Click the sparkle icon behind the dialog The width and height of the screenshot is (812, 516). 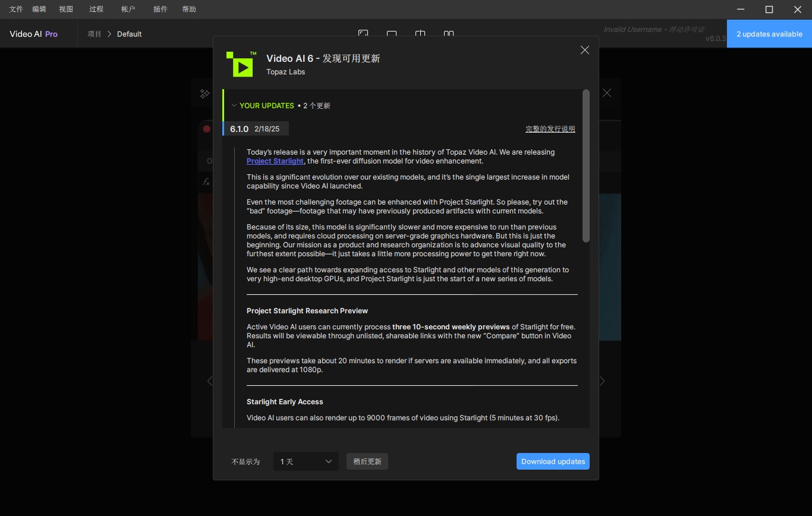204,94
